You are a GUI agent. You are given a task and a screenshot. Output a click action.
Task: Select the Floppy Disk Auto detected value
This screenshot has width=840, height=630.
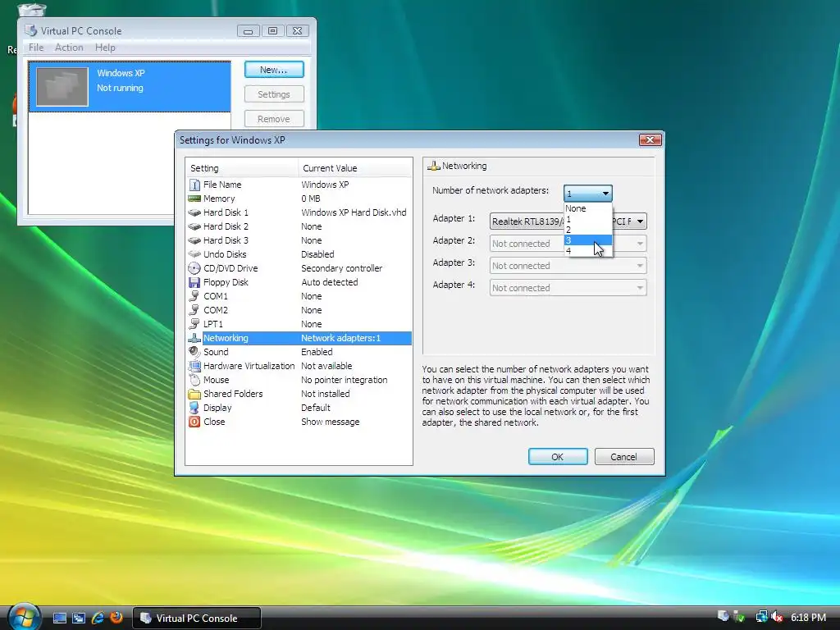[x=330, y=282]
